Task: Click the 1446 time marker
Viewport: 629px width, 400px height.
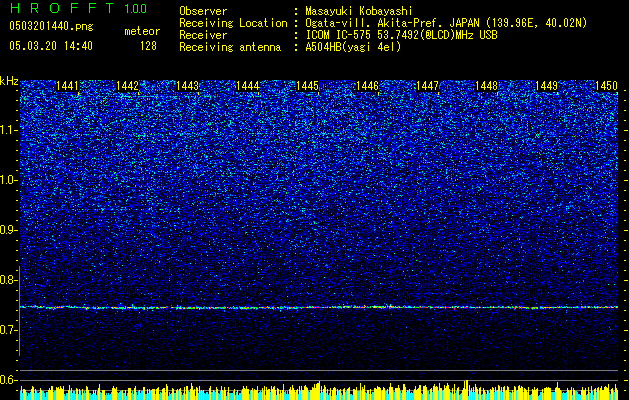Action: (x=367, y=86)
